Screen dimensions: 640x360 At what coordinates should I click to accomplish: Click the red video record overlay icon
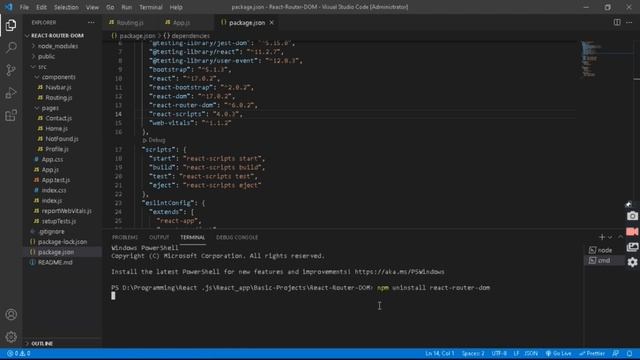[632, 231]
